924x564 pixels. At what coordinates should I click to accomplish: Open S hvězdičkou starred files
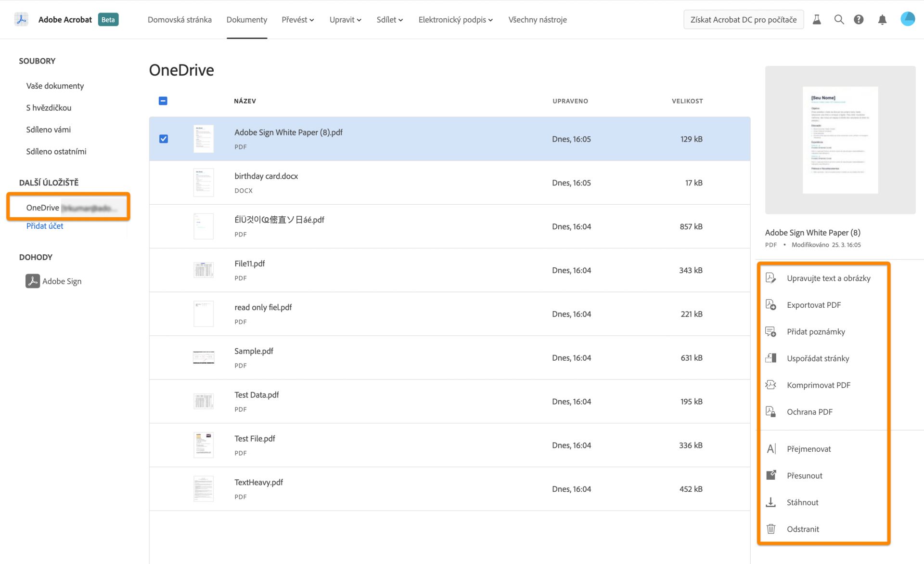[49, 107]
